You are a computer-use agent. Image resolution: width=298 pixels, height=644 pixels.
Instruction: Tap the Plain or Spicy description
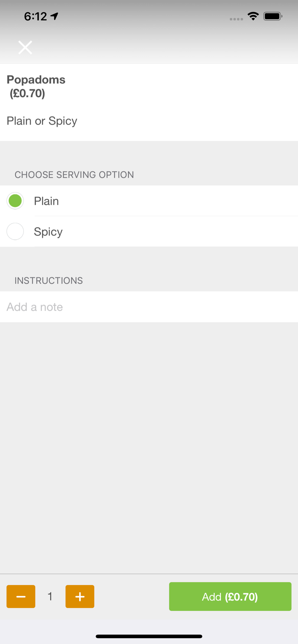click(x=42, y=121)
